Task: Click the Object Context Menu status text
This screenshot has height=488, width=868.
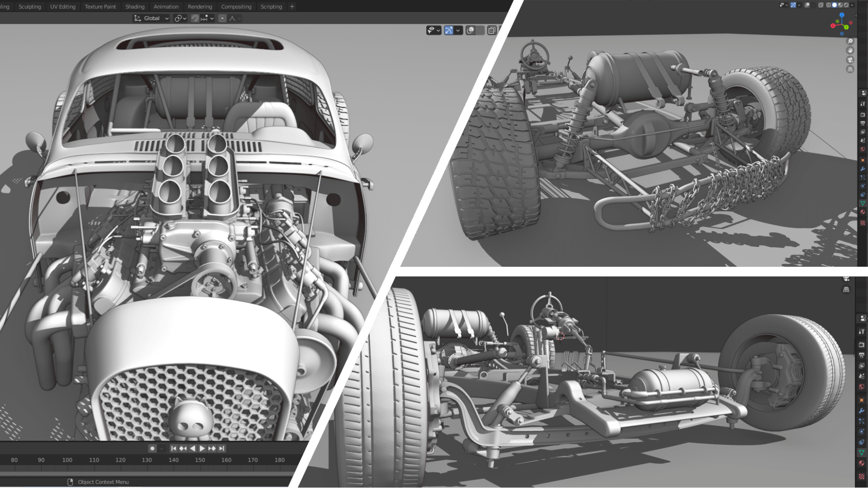Action: click(x=103, y=482)
